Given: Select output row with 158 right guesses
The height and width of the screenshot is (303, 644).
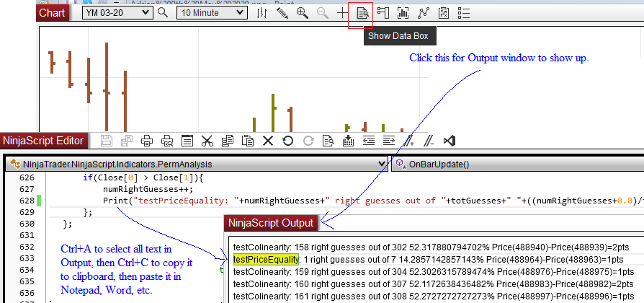Looking at the screenshot, I should pyautogui.click(x=433, y=247).
